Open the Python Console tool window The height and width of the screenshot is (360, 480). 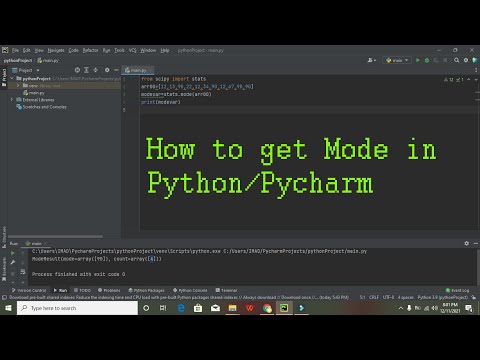[190, 290]
